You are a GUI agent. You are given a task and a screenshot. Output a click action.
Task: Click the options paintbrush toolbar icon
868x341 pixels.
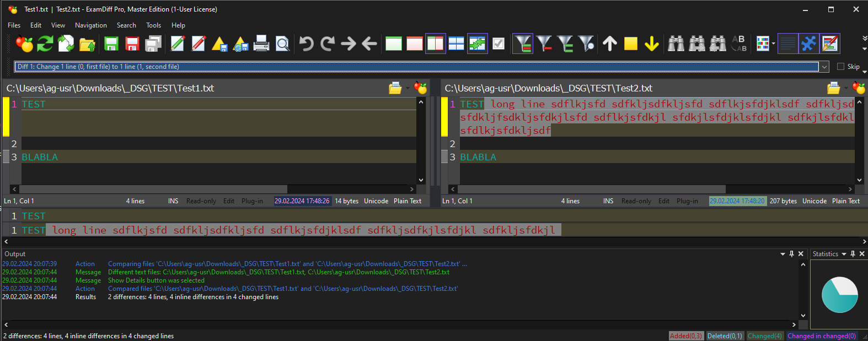(830, 44)
